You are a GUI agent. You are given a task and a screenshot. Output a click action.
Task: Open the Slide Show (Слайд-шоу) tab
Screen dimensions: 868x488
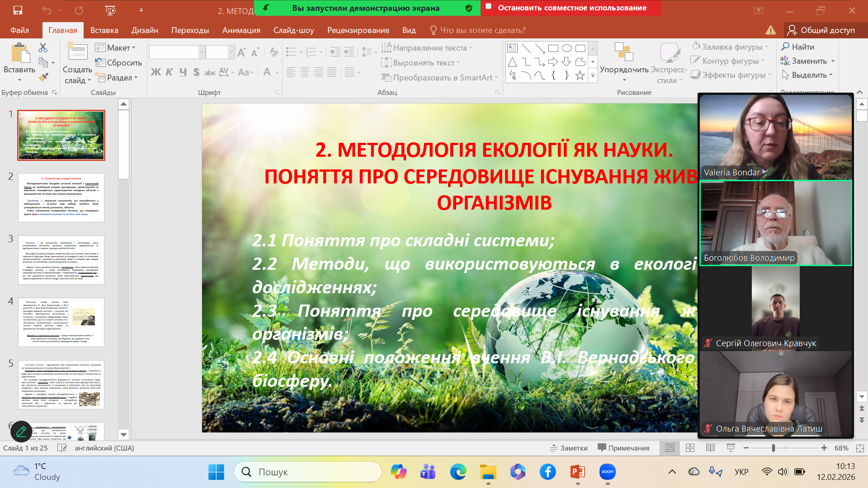tap(293, 30)
